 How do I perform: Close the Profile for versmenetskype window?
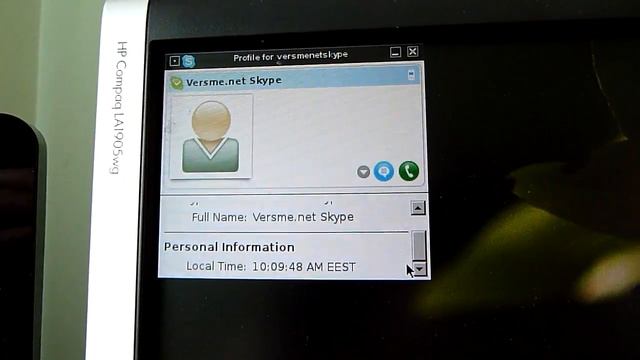413,51
